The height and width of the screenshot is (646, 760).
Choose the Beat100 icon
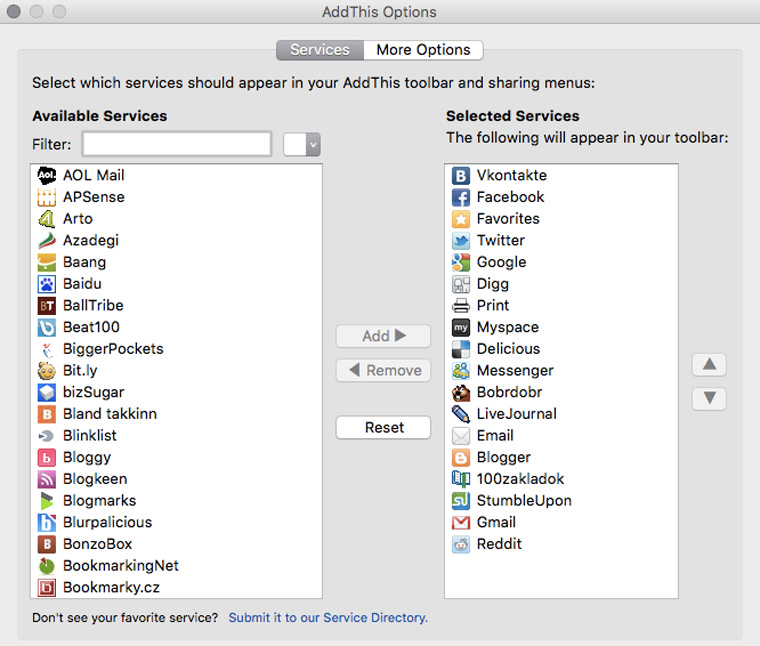(47, 328)
